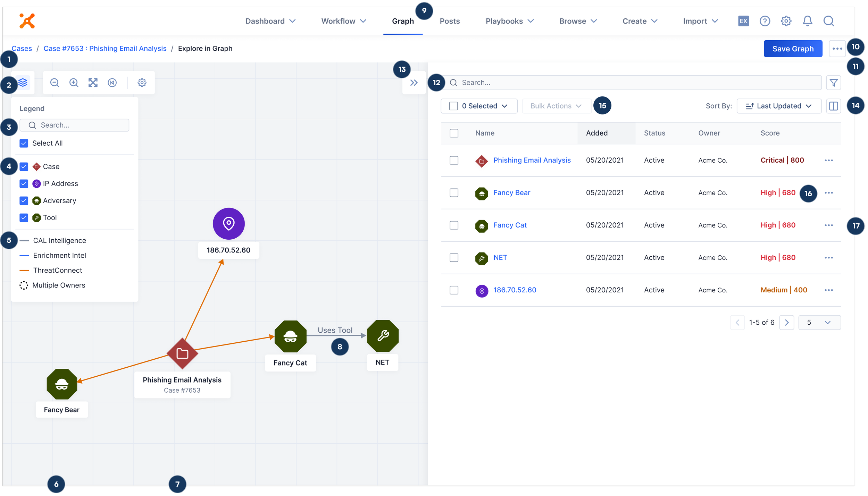Open the Last Updated sort dropdown
868x496 pixels.
(x=779, y=106)
